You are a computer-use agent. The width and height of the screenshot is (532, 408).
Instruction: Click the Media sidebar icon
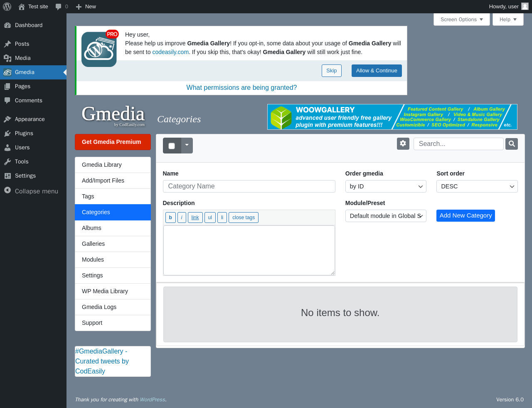7,58
